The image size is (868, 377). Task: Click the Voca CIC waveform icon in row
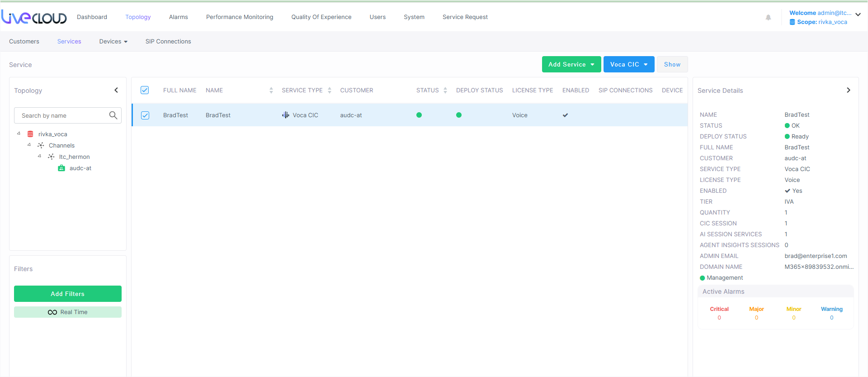(x=286, y=115)
